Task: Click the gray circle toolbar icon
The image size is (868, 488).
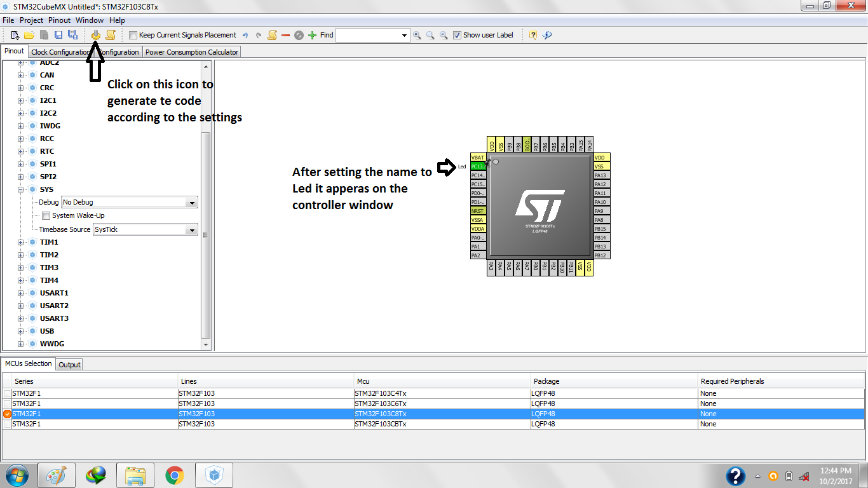Action: pos(299,35)
